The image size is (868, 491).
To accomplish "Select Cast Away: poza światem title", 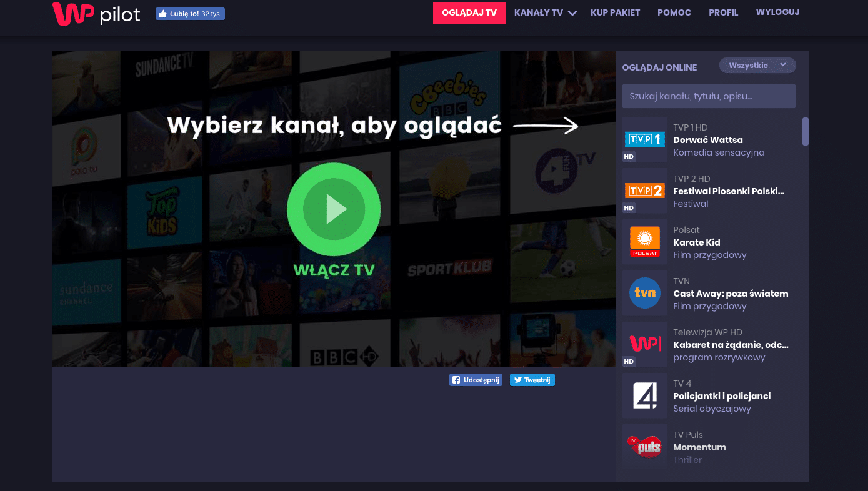I will coord(731,294).
